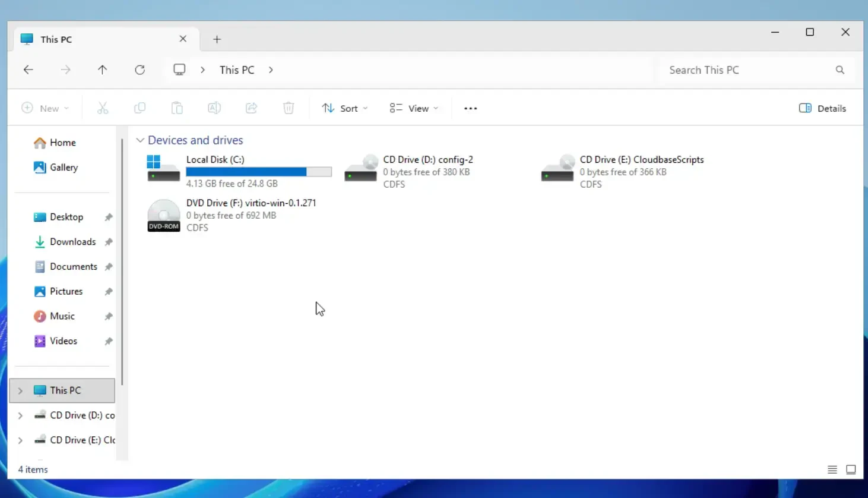Expand This PC in the navigation pane
The width and height of the screenshot is (868, 498).
coord(20,390)
